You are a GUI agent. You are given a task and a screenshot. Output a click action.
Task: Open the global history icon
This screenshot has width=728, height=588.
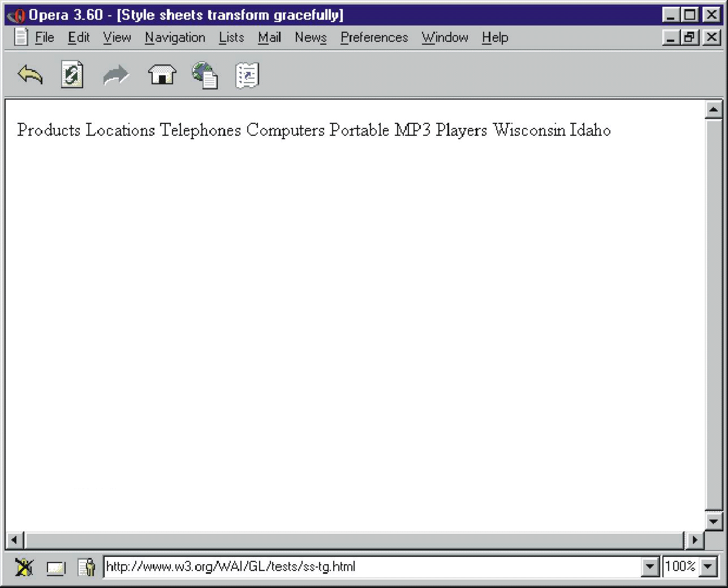tap(204, 74)
